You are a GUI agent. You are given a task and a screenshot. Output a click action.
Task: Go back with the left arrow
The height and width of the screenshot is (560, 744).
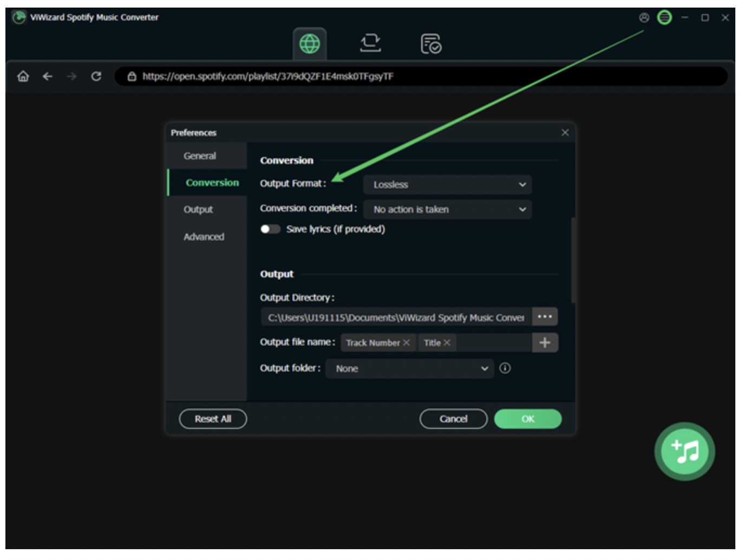coord(48,76)
